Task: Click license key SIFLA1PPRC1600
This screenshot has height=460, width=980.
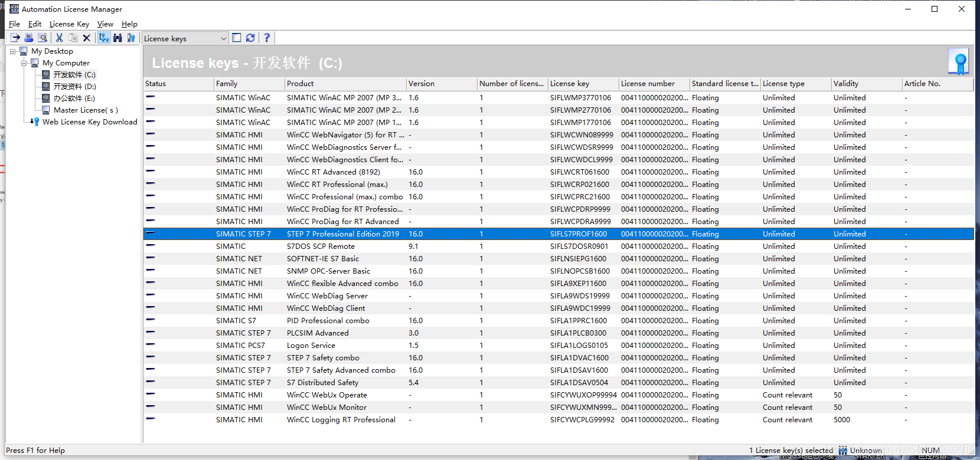Action: point(579,321)
